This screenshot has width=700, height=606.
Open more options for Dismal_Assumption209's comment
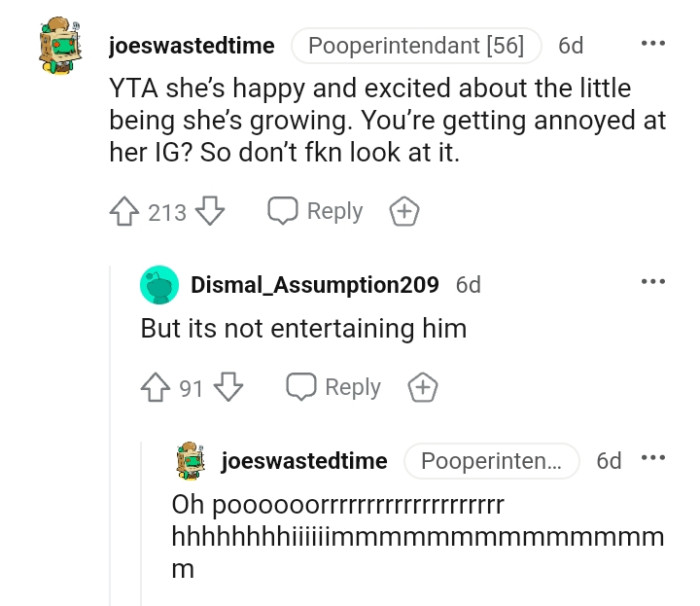click(x=653, y=284)
